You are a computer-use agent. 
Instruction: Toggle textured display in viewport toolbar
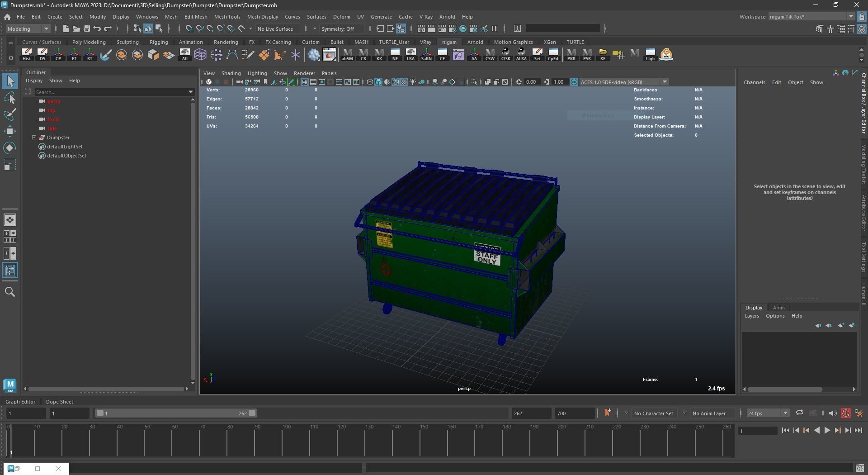(x=404, y=82)
